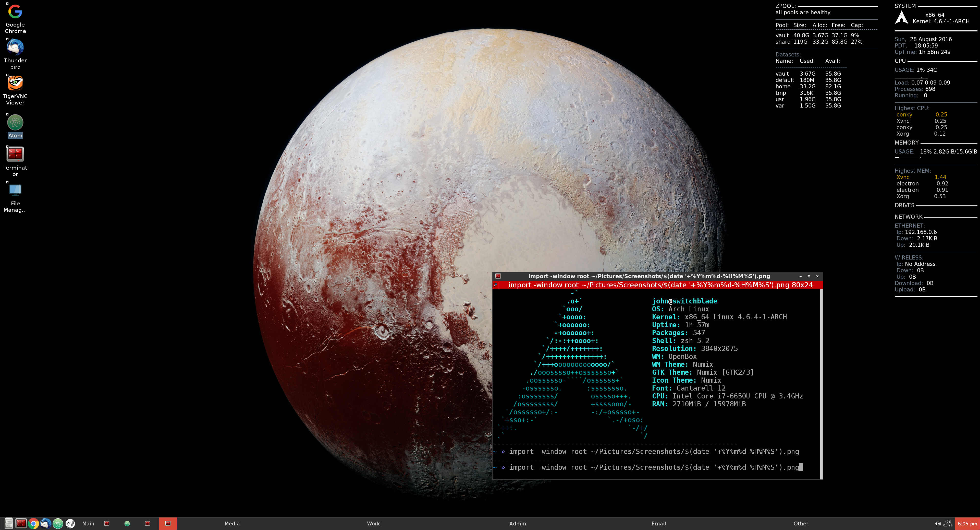The image size is (980, 530).
Task: Click the terminal window title bar text
Action: (x=649, y=276)
